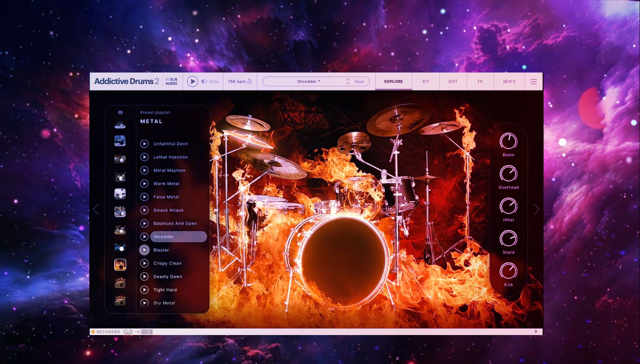Open the KIT tab
640x364 pixels.
tap(426, 82)
